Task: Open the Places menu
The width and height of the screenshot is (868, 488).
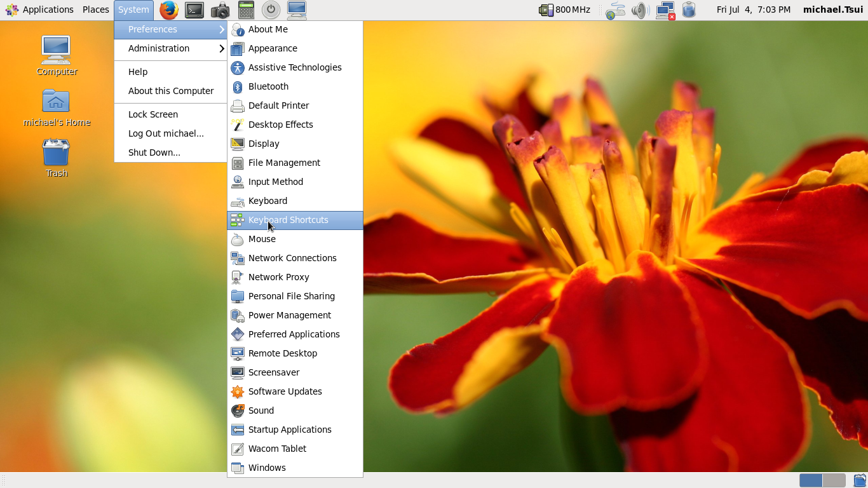Action: (95, 10)
